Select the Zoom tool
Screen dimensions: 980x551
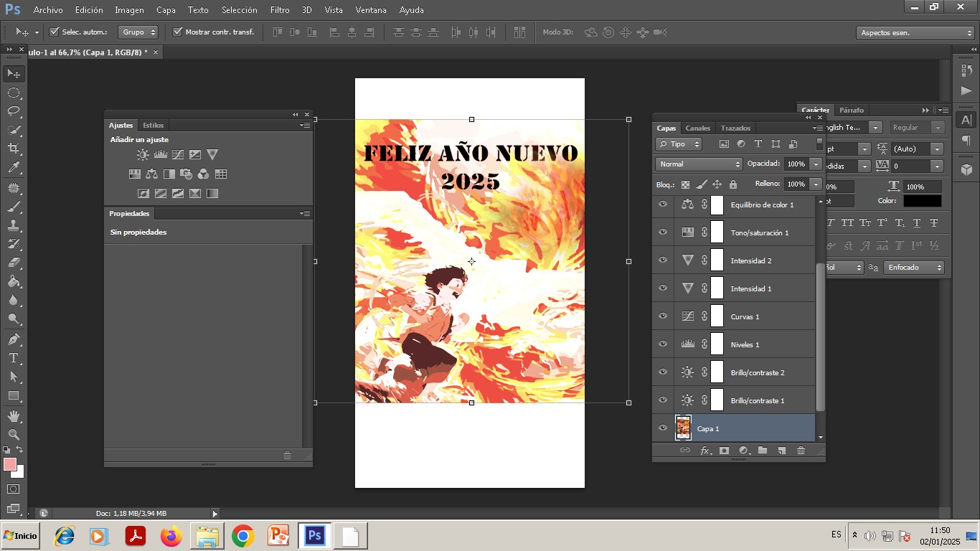(14, 435)
